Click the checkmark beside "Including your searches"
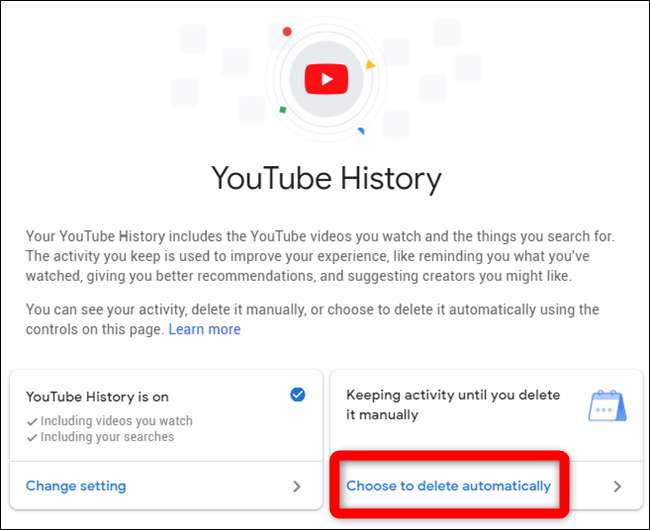The width and height of the screenshot is (650, 530). tap(32, 437)
